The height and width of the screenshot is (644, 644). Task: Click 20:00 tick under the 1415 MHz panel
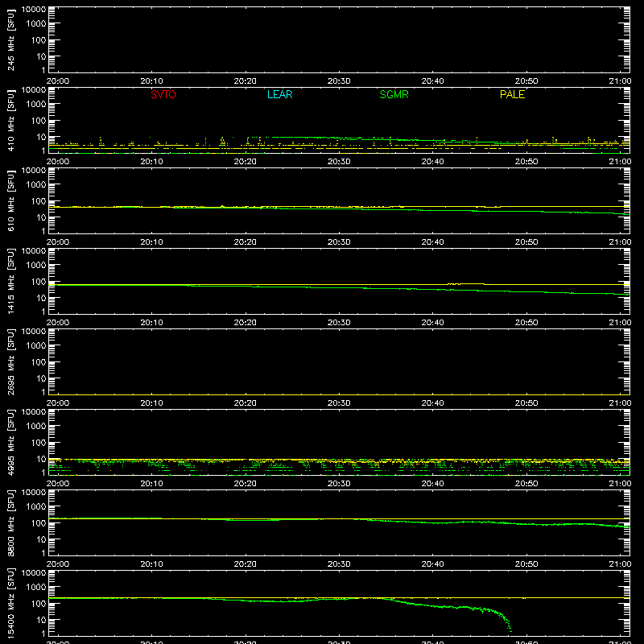click(57, 323)
